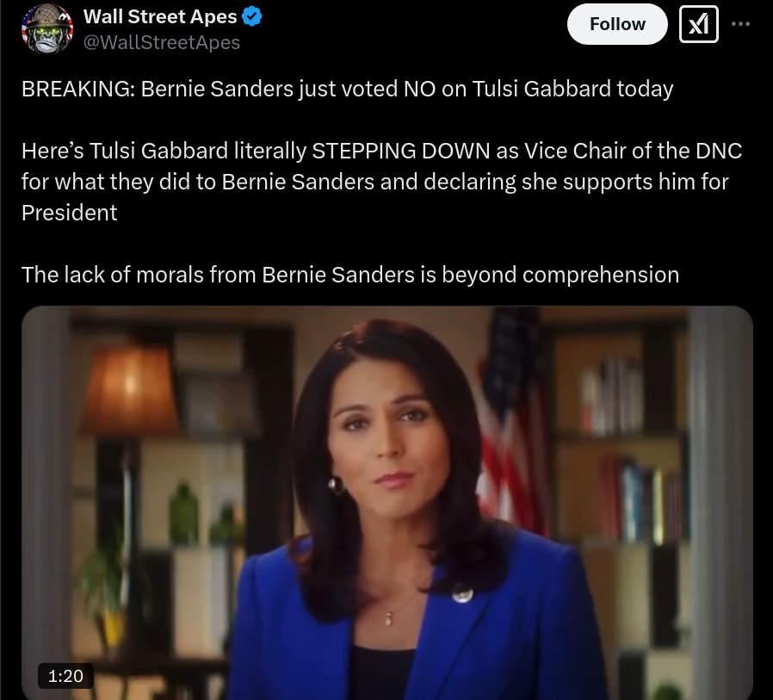
Task: Open the three-dot more options menu
Action: [740, 23]
